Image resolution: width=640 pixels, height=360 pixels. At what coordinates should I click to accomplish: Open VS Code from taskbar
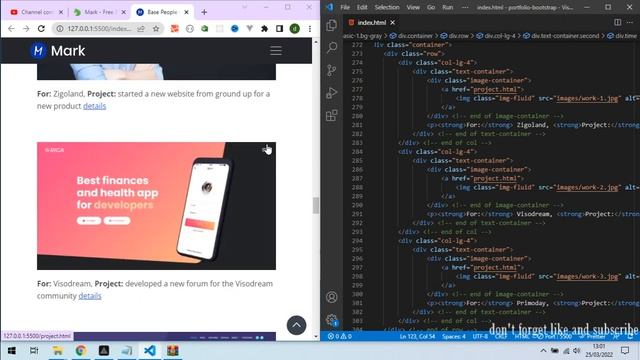coord(150,351)
